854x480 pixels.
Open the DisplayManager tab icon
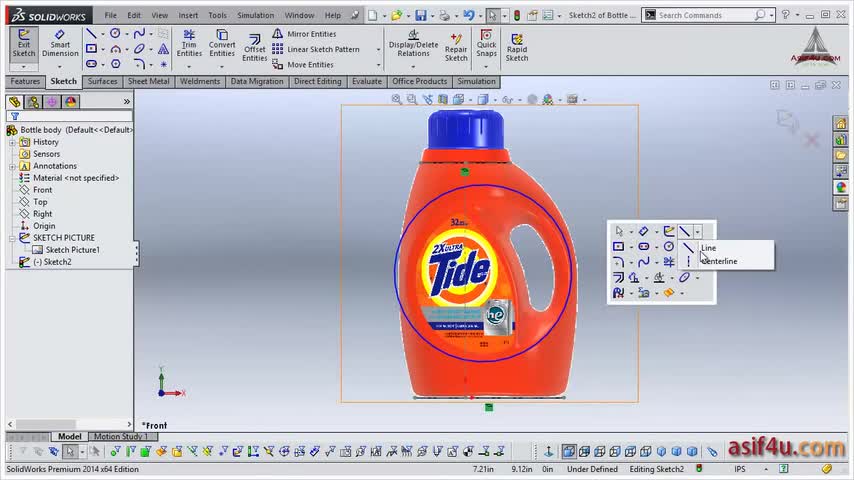coord(70,102)
